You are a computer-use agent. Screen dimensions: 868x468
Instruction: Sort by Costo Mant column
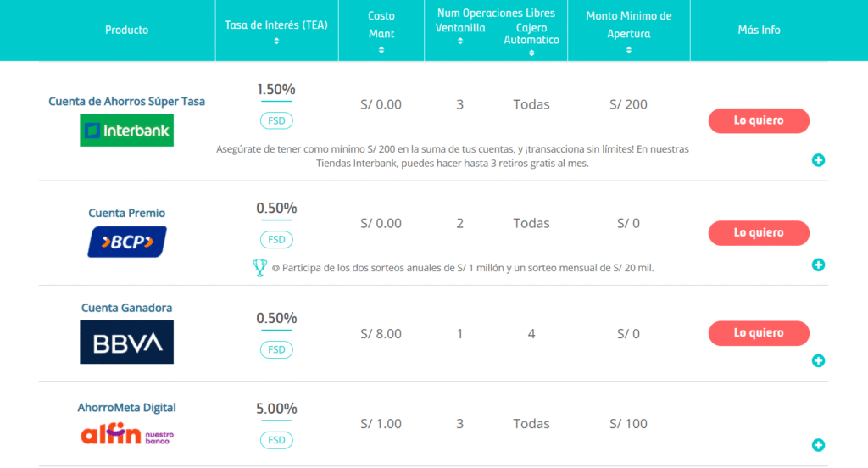click(x=381, y=50)
